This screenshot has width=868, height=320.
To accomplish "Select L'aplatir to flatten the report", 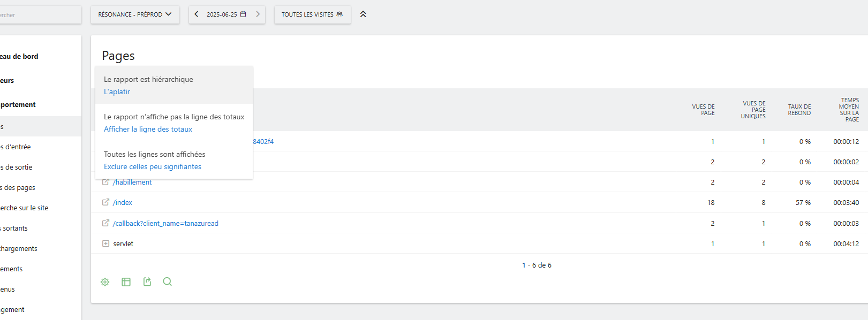I will tap(117, 92).
